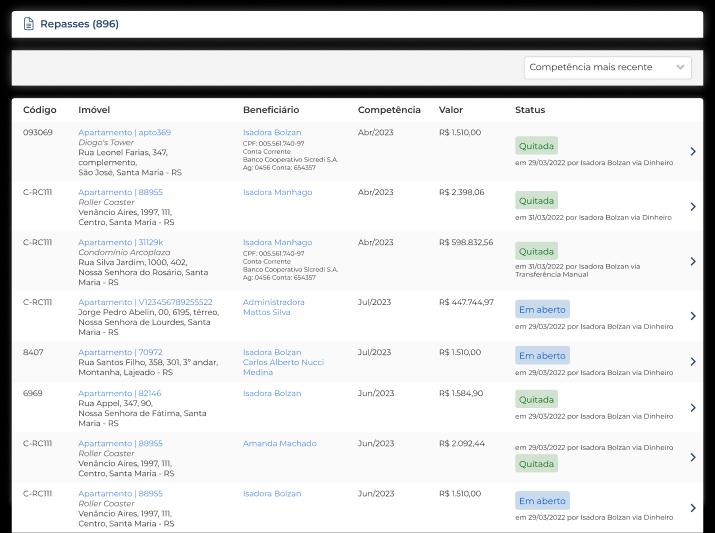Click the Imóvel column header
Image resolution: width=715 pixels, height=533 pixels.
click(94, 110)
